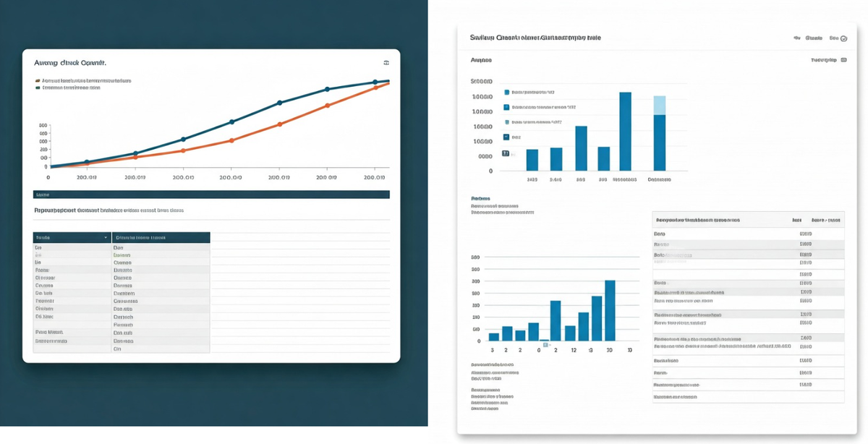868x444 pixels.
Task: Click the small blue marker under the lower bar chart
Action: [x=546, y=345]
